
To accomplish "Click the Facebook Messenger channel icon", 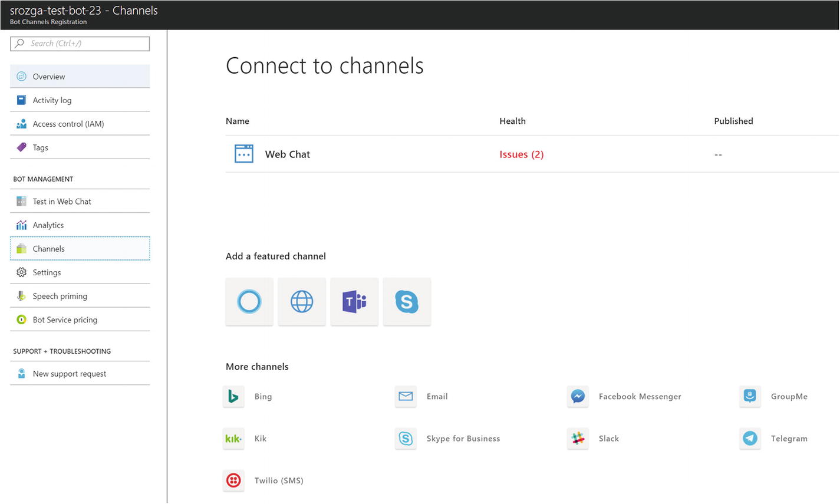I will (x=578, y=397).
